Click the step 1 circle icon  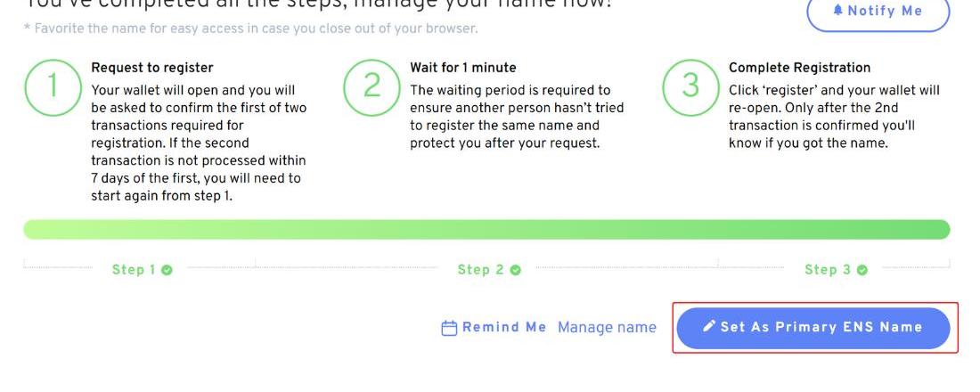click(53, 86)
